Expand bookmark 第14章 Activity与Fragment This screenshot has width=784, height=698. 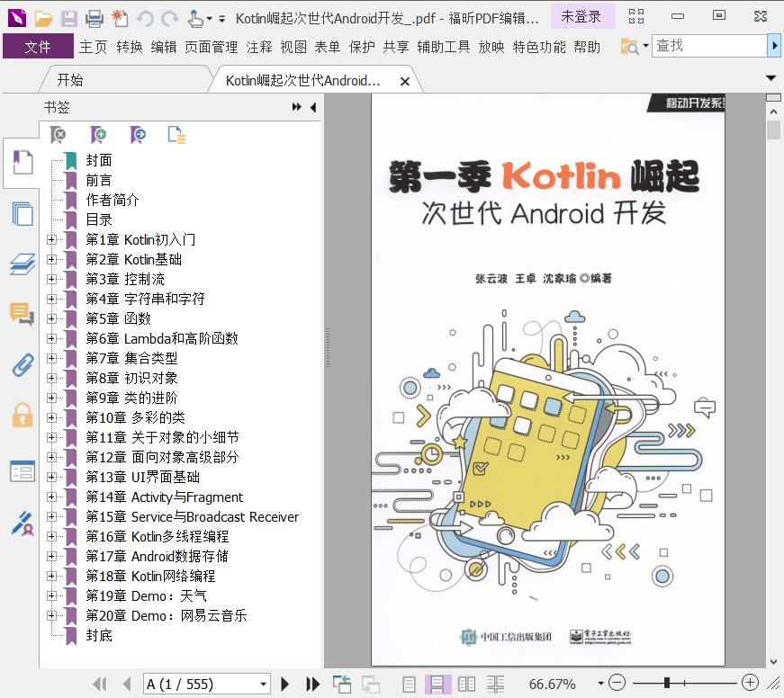(x=51, y=497)
